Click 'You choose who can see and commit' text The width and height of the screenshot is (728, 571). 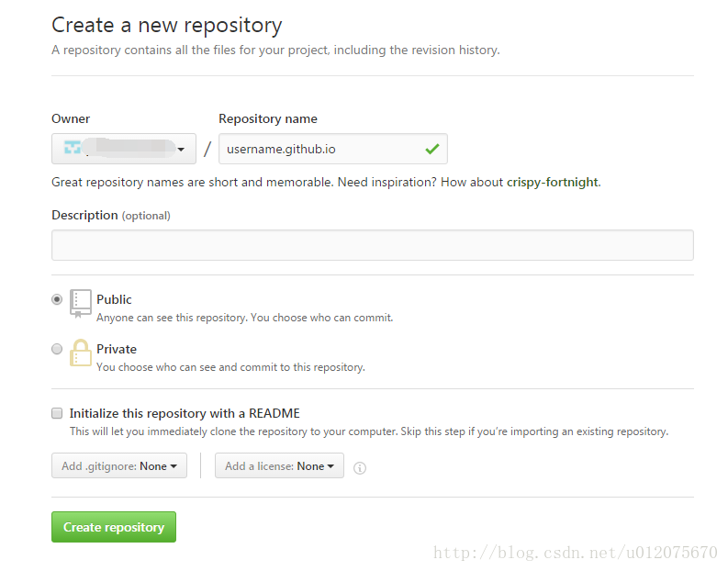(x=230, y=367)
